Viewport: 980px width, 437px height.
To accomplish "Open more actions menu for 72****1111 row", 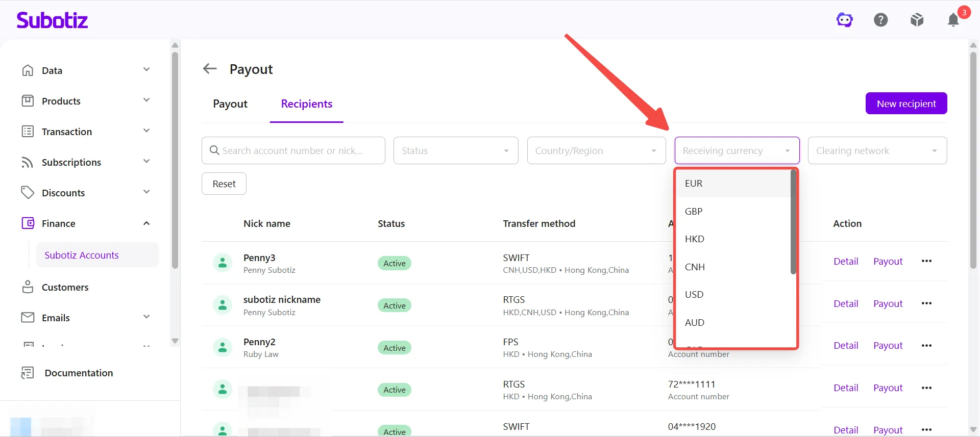I will 927,388.
